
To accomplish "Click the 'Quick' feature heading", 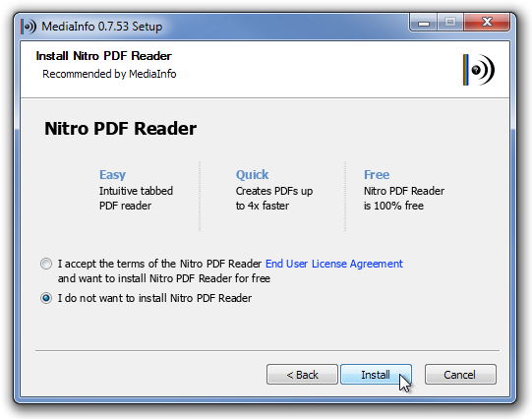I will tap(252, 175).
